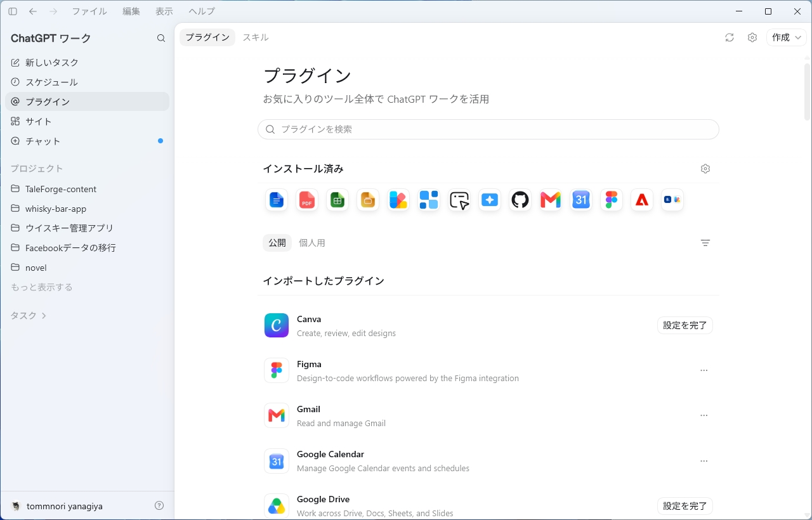Viewport: 812px width, 520px height.
Task: Open the blue tiles installed plugin icon
Action: point(429,200)
